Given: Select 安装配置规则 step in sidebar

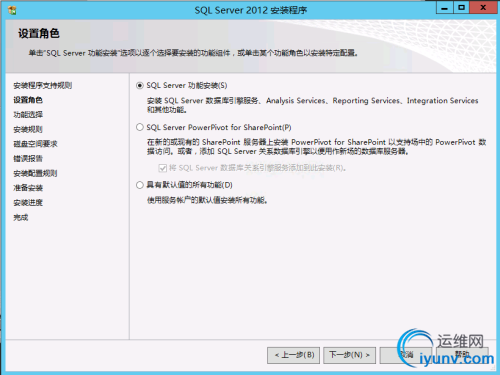Looking at the screenshot, I should point(35,173).
